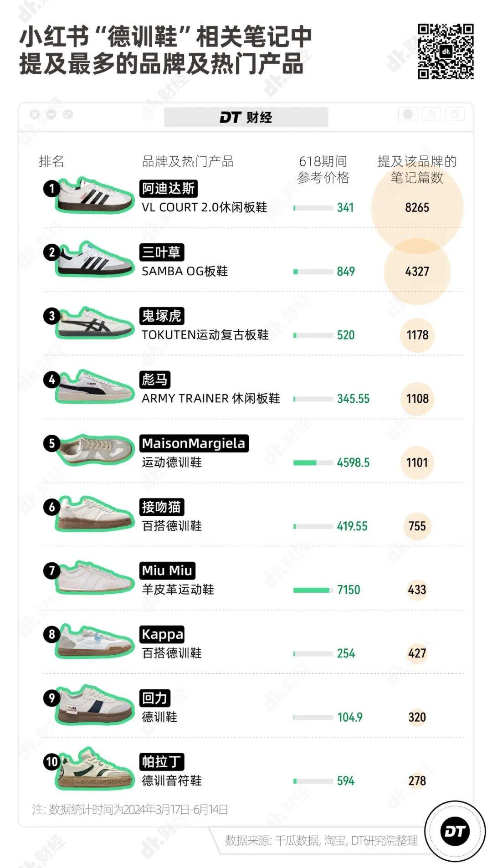492x868 pixels.
Task: Click the duplicate tabs icon in the window bar
Action: 455,114
